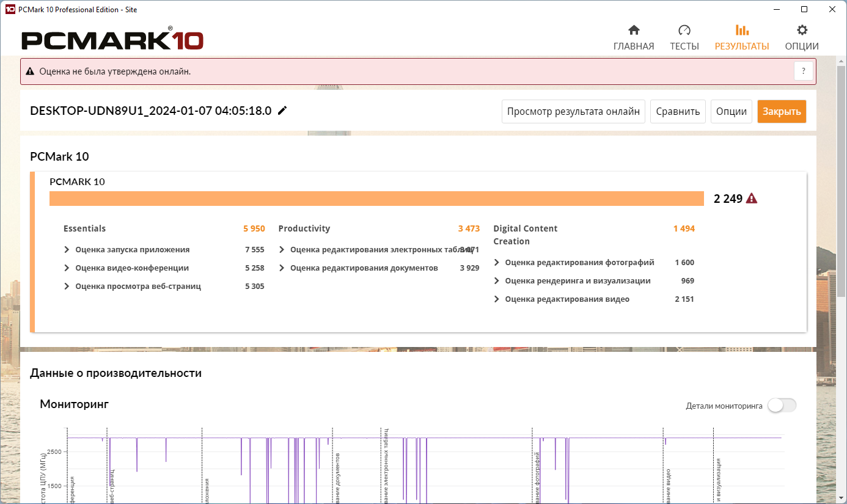Click the Данные о производительности heading
Viewport: 847px width, 504px height.
click(116, 373)
